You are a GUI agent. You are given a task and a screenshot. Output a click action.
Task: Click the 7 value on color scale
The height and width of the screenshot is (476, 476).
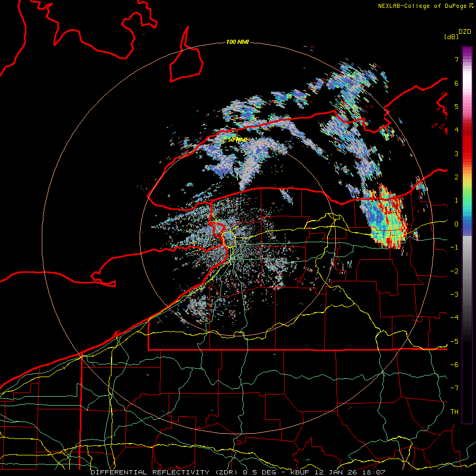point(456,59)
